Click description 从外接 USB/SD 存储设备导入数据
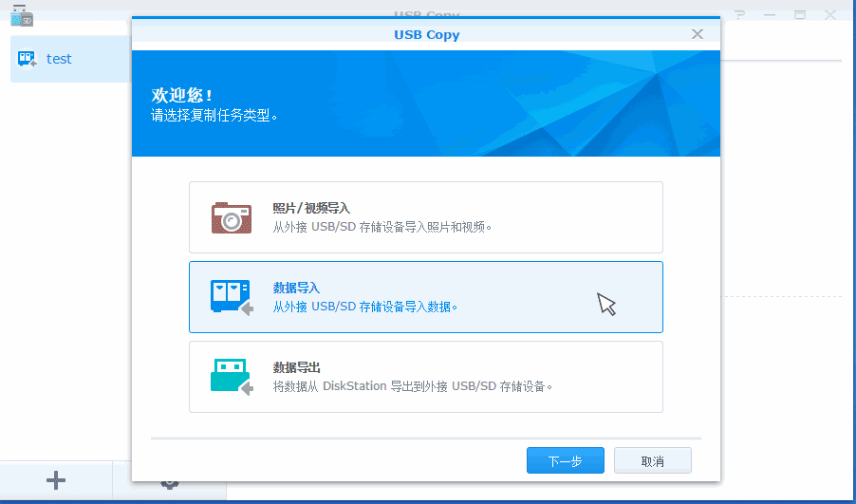 [x=365, y=307]
